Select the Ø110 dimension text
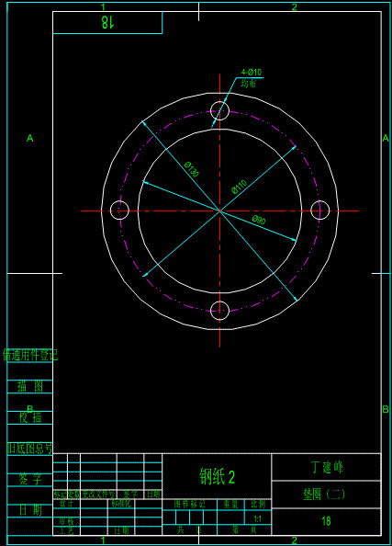Viewport: 392px width, 546px height. [240, 187]
